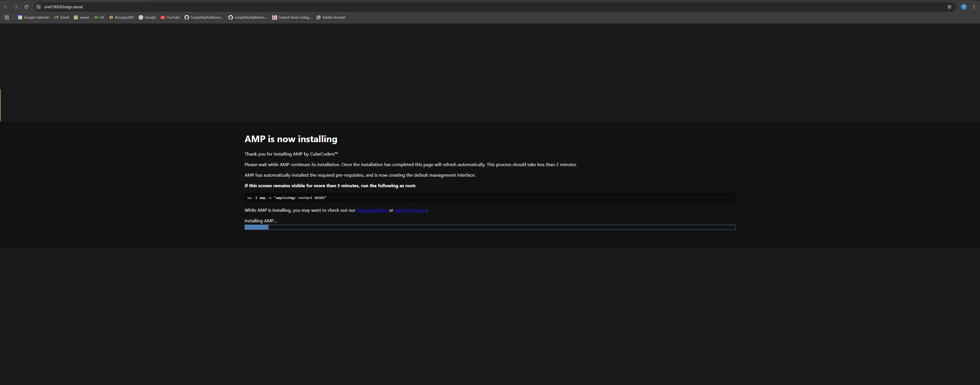Open the 4d bookmark
The height and width of the screenshot is (385, 980).
click(99, 17)
